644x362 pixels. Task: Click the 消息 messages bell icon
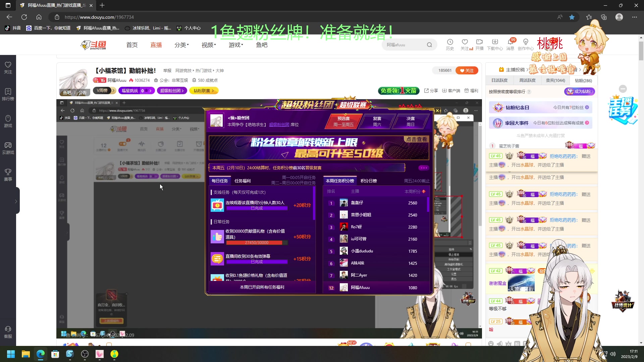click(510, 42)
